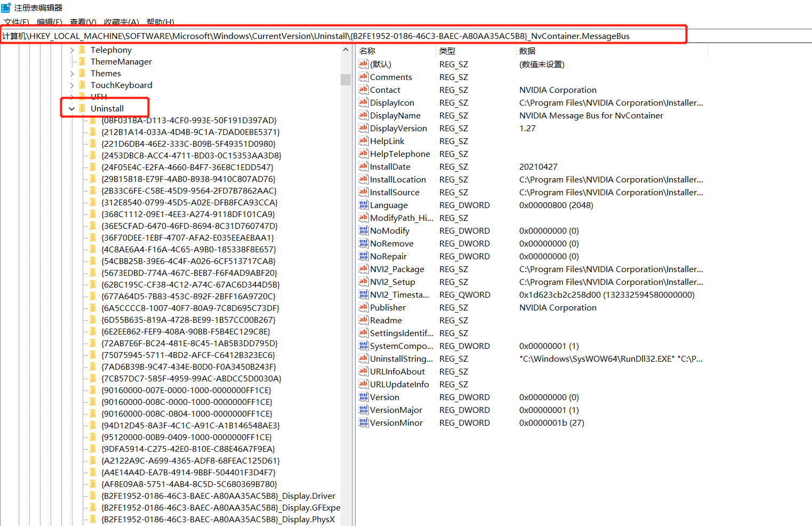Select the NoRemove DWORD value icon
The image size is (812, 526).
(364, 243)
